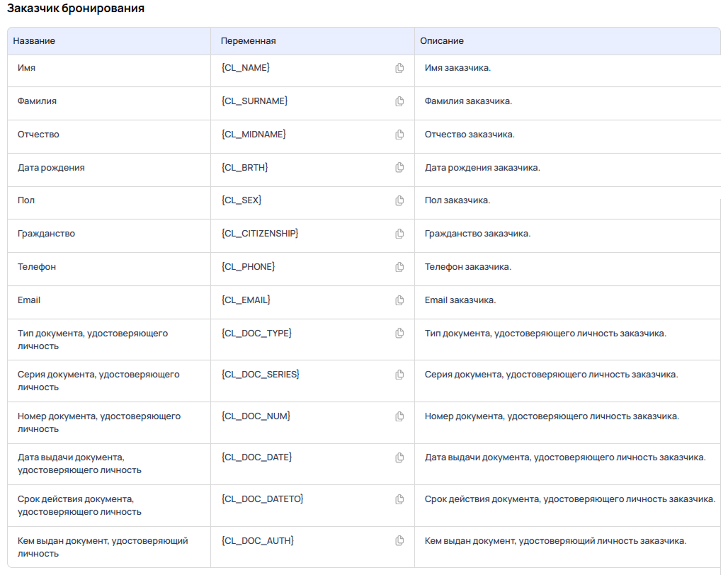
Task: Click the Название column header
Action: [34, 41]
